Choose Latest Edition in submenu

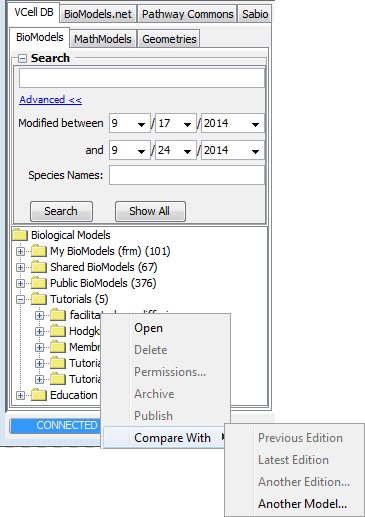(x=295, y=460)
